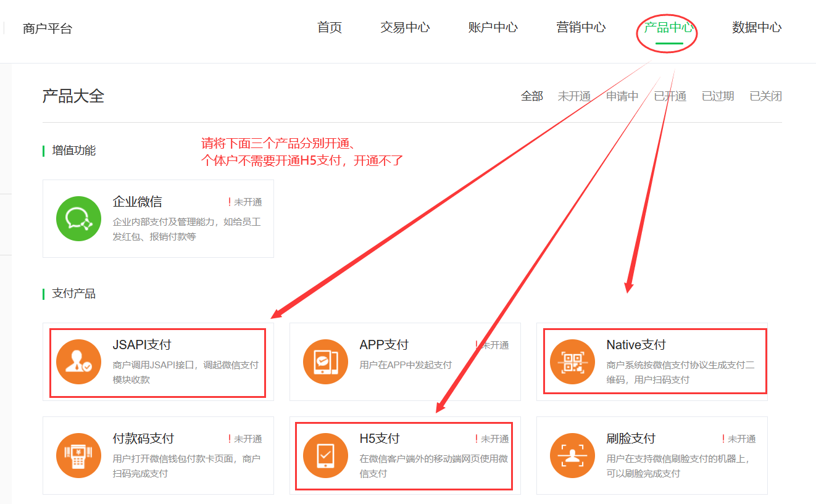Filter products by 已关闭 status
The image size is (816, 504).
point(765,96)
